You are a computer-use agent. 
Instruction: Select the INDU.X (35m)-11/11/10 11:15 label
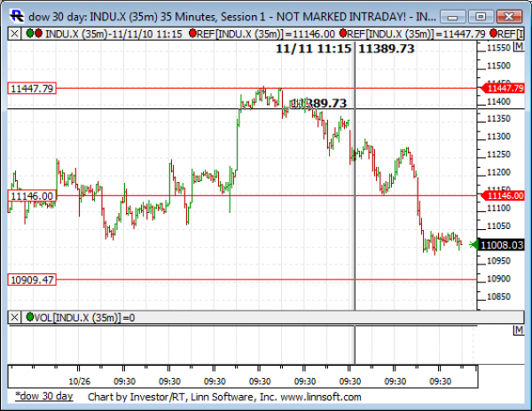[x=113, y=34]
